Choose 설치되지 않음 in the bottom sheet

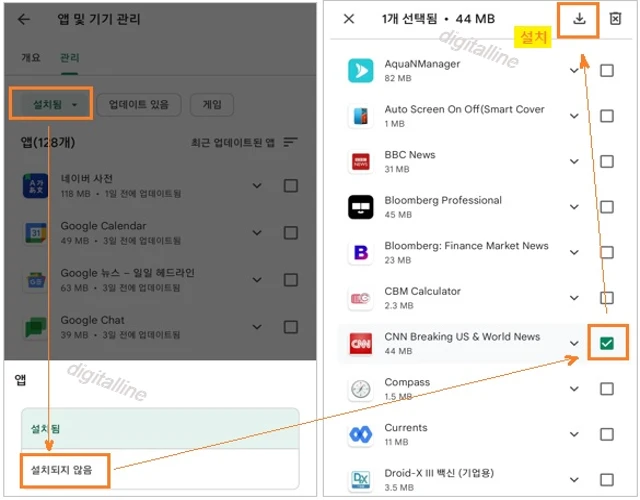click(x=160, y=469)
